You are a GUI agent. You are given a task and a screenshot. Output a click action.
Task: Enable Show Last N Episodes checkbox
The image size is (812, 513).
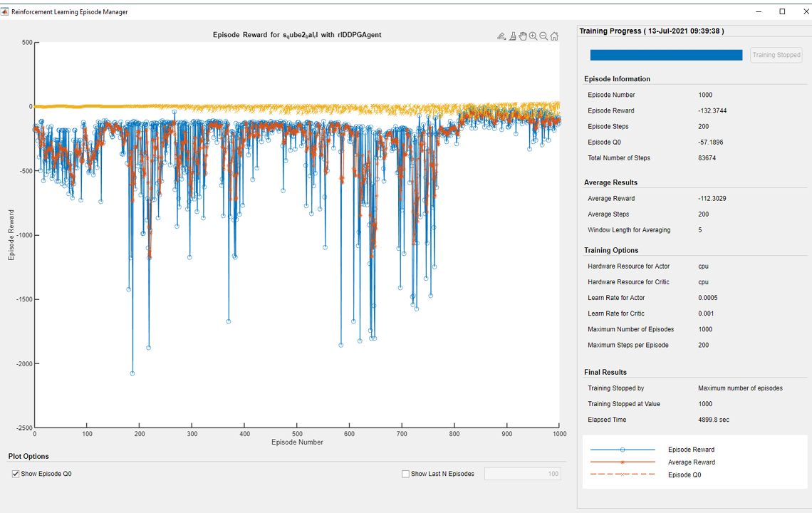(x=406, y=474)
